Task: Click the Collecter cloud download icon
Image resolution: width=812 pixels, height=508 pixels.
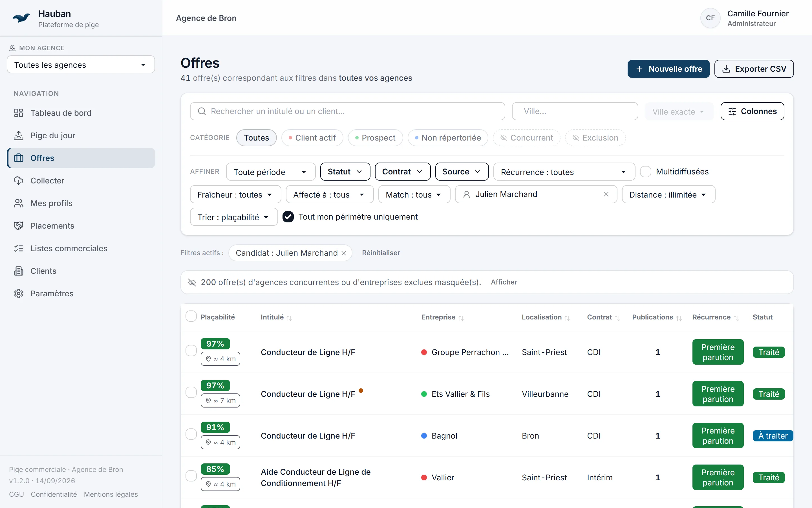Action: click(x=18, y=181)
